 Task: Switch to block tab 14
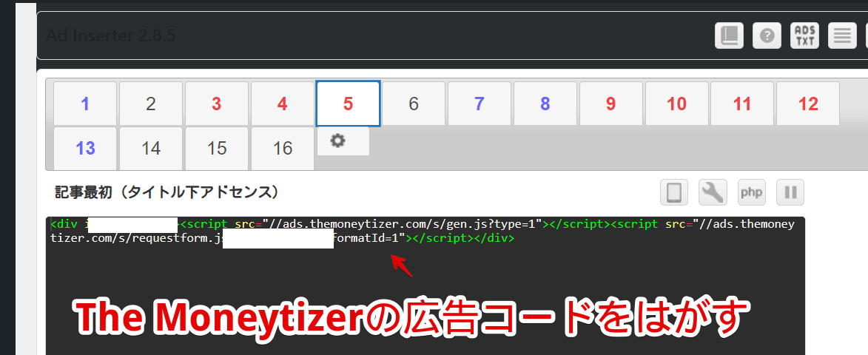(151, 148)
